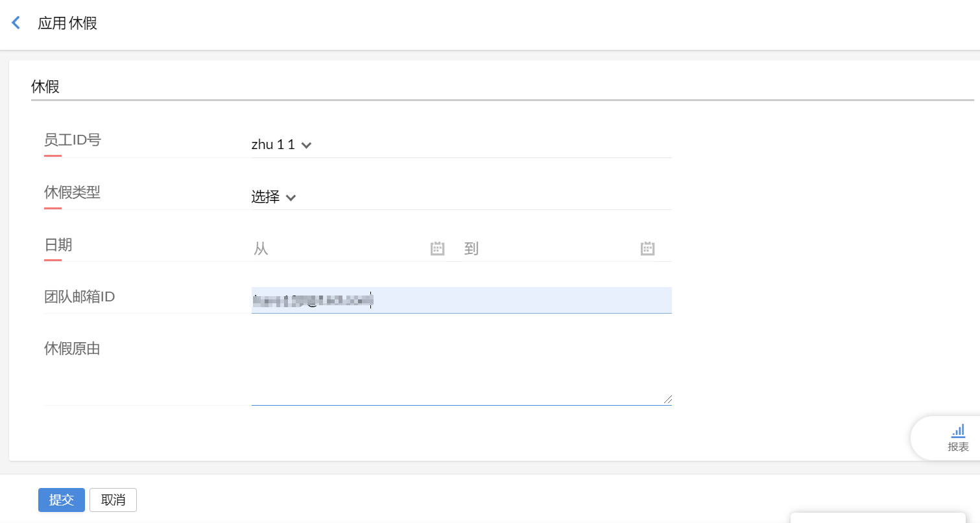Open the 休假类型 选择 dropdown

(x=274, y=197)
